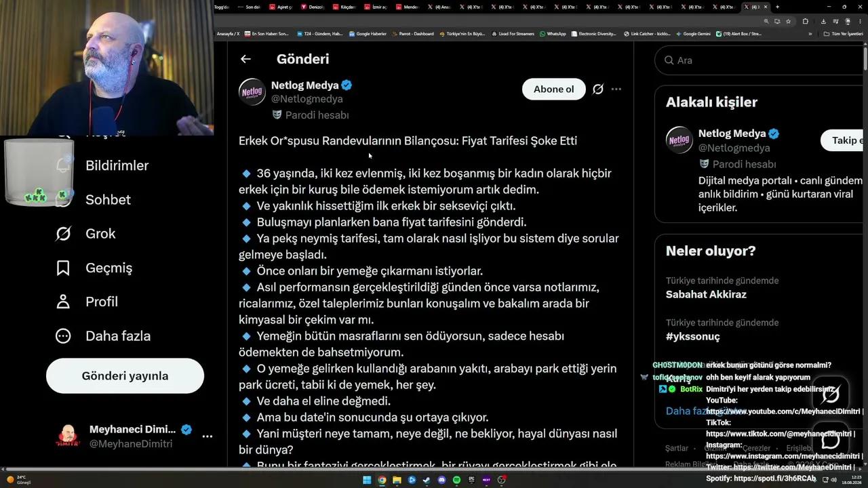Expand the bookmarks overflow chevron
Image resolution: width=868 pixels, height=488 pixels.
coord(810,34)
